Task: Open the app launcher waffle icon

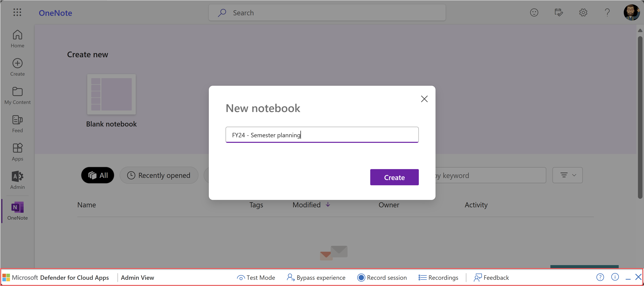Action: tap(17, 12)
